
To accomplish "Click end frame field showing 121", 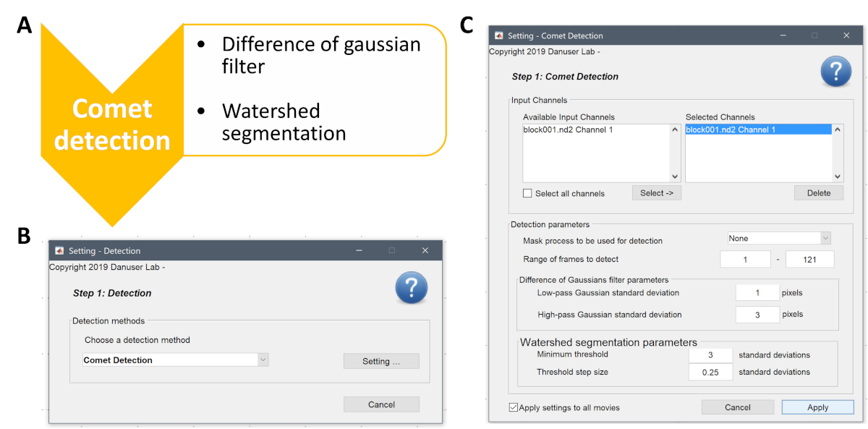I will pyautogui.click(x=809, y=260).
